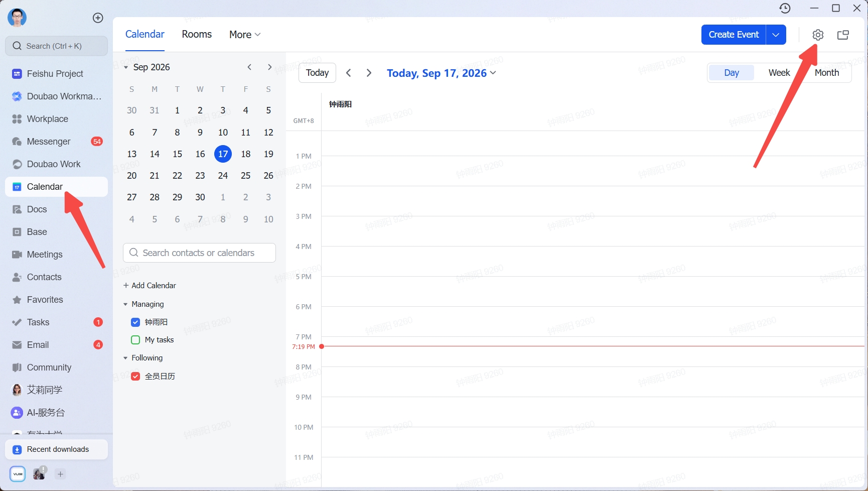Collapse the Sep 2026 mini calendar

tap(126, 67)
